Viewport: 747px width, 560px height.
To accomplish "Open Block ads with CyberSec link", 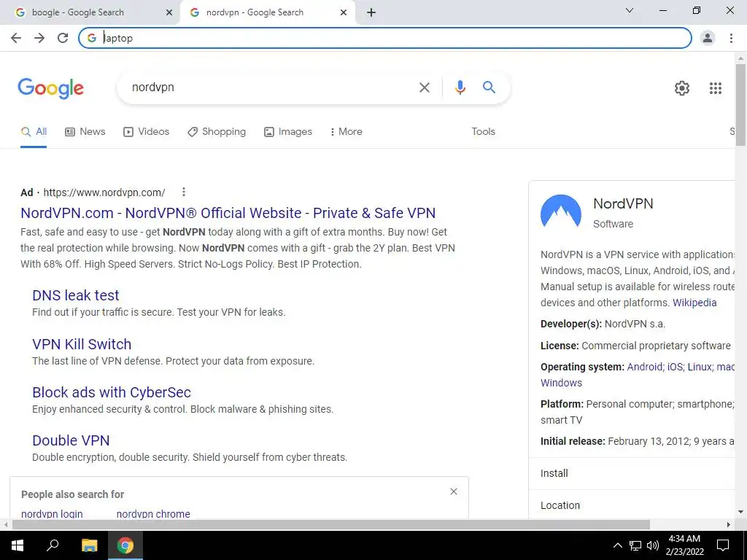I will point(112,392).
